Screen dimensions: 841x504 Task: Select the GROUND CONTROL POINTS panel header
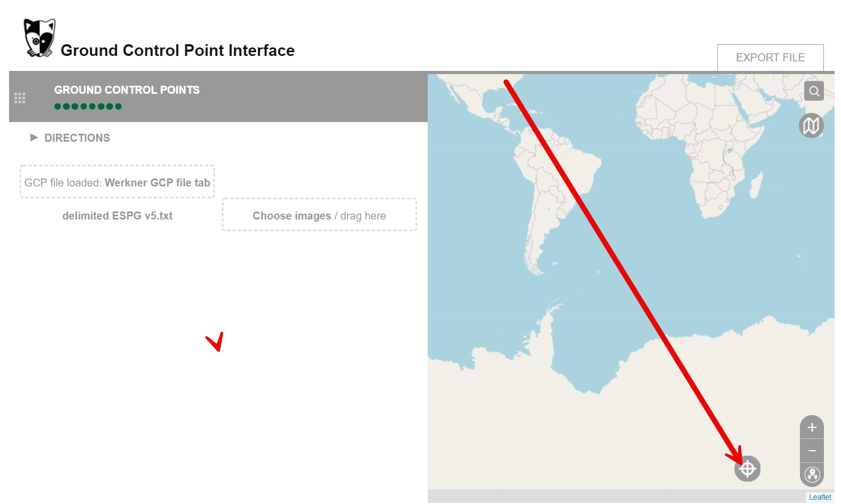127,90
